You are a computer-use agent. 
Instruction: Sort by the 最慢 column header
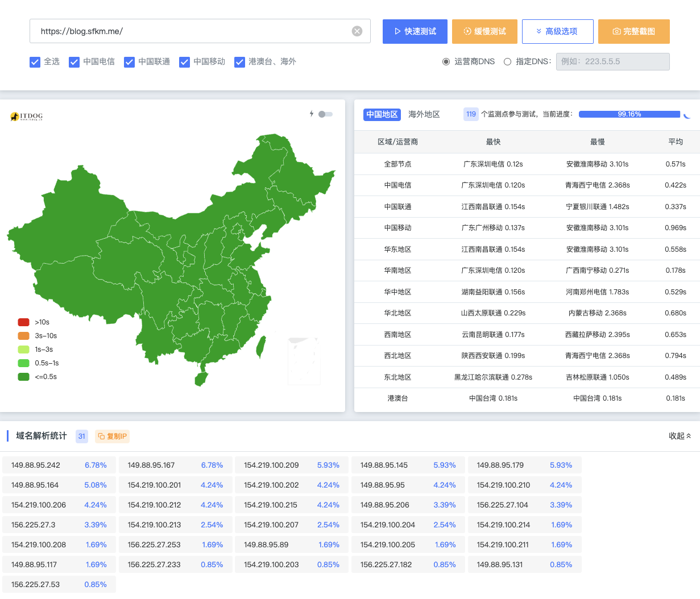point(597,142)
